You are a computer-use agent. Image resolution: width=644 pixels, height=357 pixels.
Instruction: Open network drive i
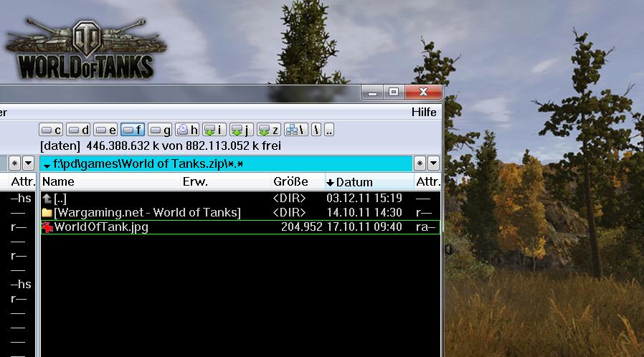click(x=214, y=130)
